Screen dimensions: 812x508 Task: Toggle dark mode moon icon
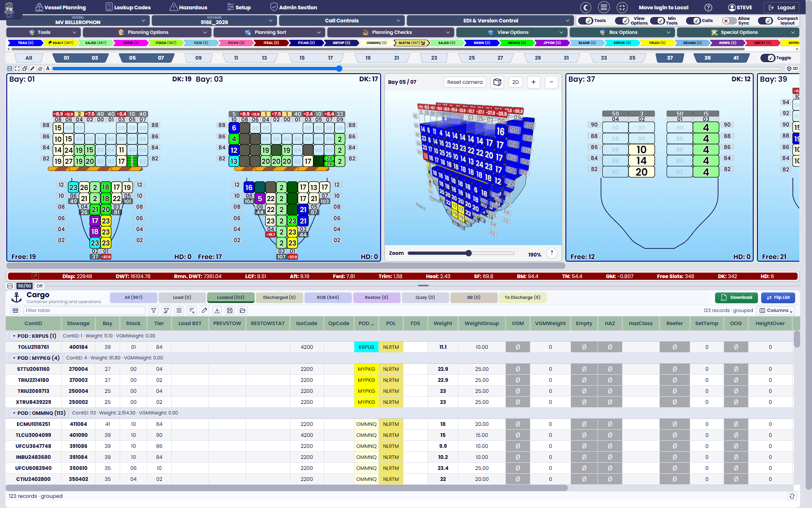coord(586,7)
